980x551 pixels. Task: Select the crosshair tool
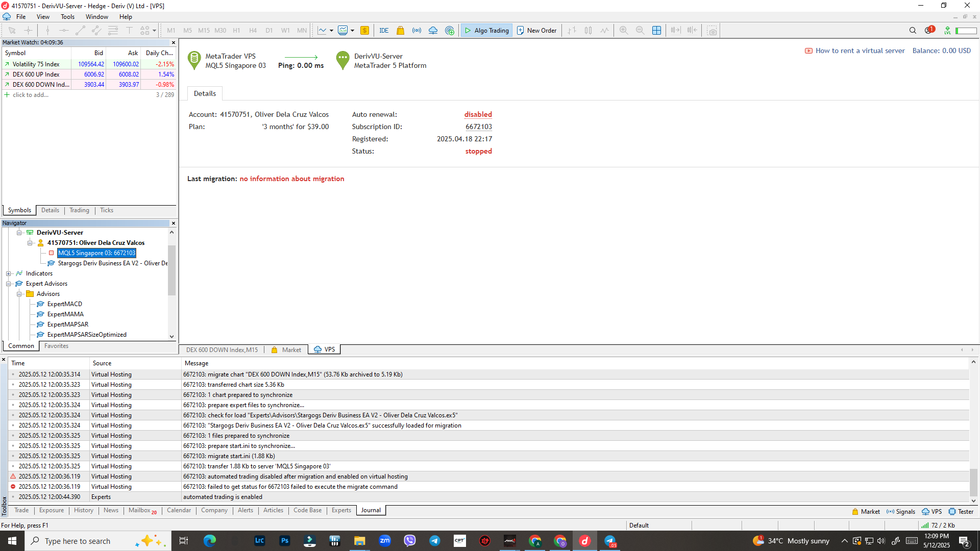(x=29, y=31)
